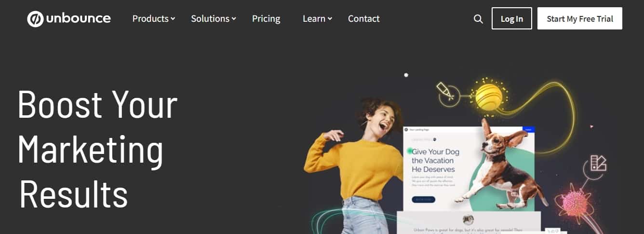This screenshot has width=644, height=234.
Task: Click the green dot beside dog headline
Action: tap(410, 151)
